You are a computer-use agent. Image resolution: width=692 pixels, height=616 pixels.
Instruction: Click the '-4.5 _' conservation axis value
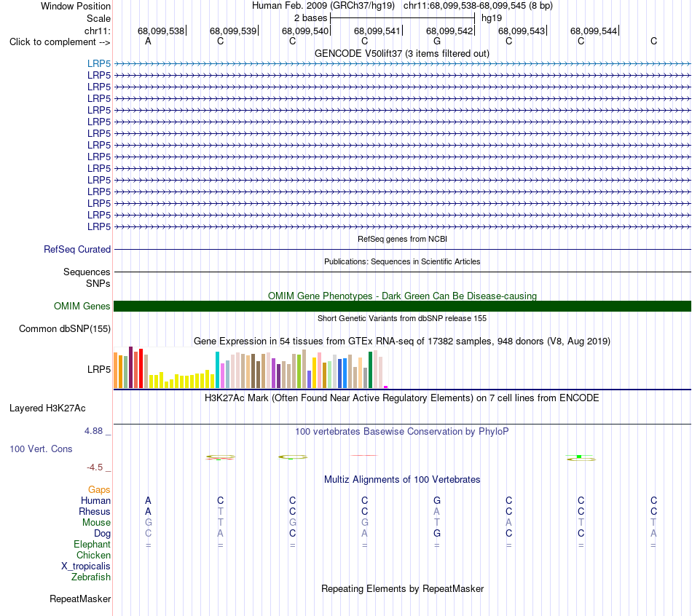click(x=99, y=467)
